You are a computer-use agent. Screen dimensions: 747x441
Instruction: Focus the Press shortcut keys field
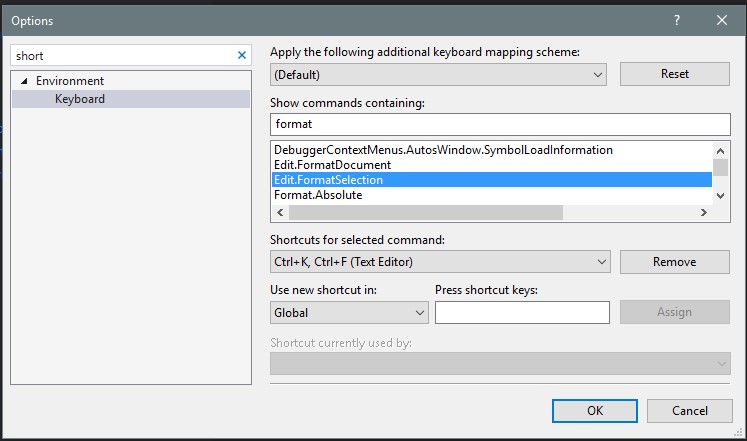[522, 312]
